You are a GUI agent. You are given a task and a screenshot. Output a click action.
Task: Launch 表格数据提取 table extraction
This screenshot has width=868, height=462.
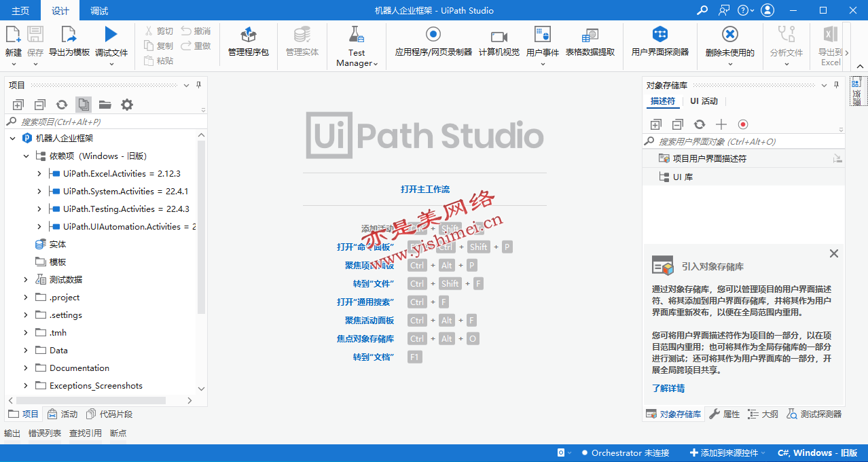click(x=590, y=36)
